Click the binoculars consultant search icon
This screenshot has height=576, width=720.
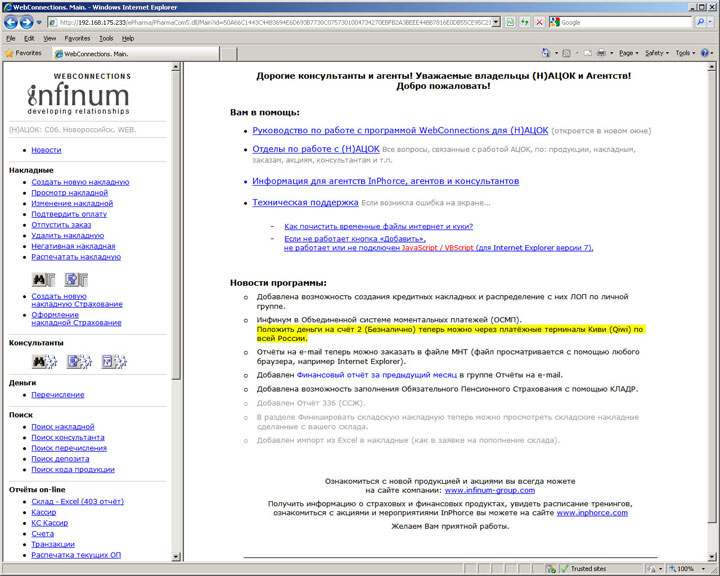point(45,361)
